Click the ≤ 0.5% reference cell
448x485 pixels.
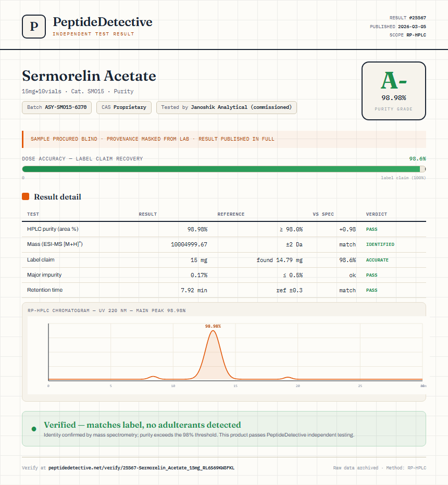coord(293,275)
